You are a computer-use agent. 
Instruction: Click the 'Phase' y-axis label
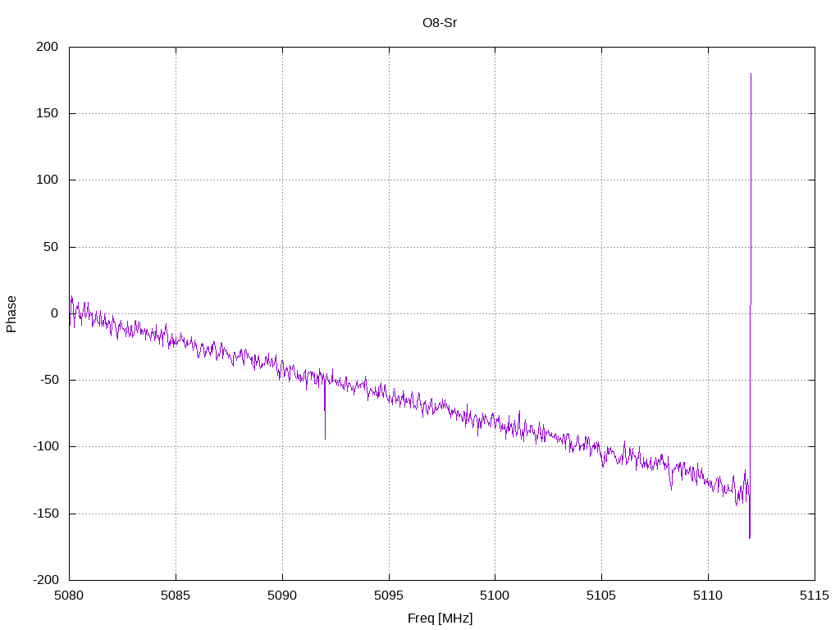pyautogui.click(x=11, y=314)
